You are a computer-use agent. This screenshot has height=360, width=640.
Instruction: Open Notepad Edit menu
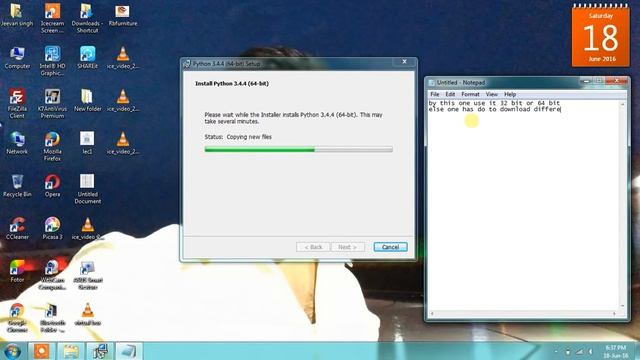pyautogui.click(x=450, y=94)
